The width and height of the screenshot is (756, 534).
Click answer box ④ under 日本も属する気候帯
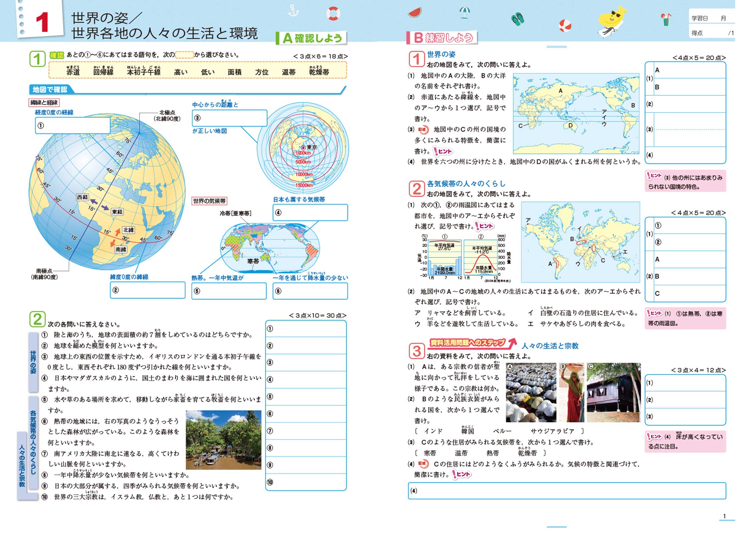(x=310, y=212)
